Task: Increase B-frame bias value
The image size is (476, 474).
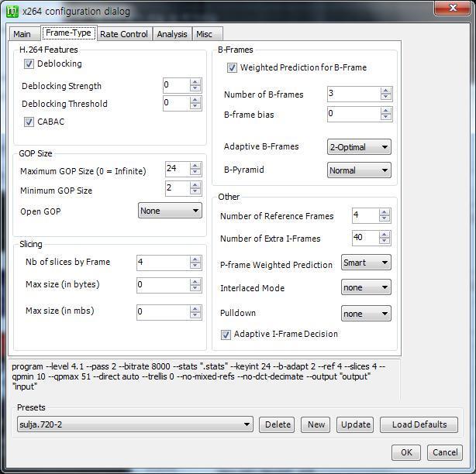Action: [385, 111]
